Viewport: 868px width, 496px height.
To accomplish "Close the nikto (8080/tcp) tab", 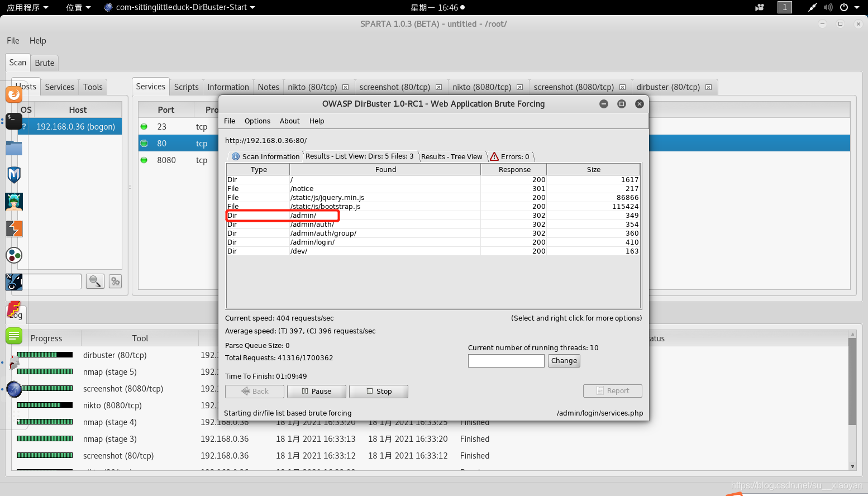I will tap(519, 87).
